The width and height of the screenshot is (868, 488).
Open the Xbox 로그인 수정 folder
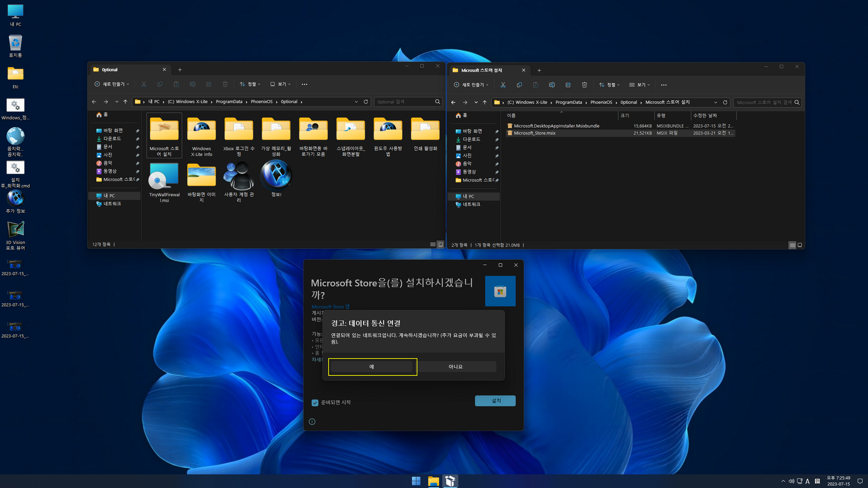239,137
